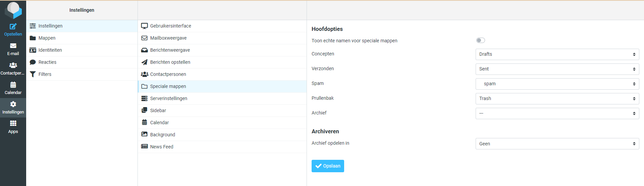
Task: Open the Filters funnel item
Action: (x=45, y=74)
